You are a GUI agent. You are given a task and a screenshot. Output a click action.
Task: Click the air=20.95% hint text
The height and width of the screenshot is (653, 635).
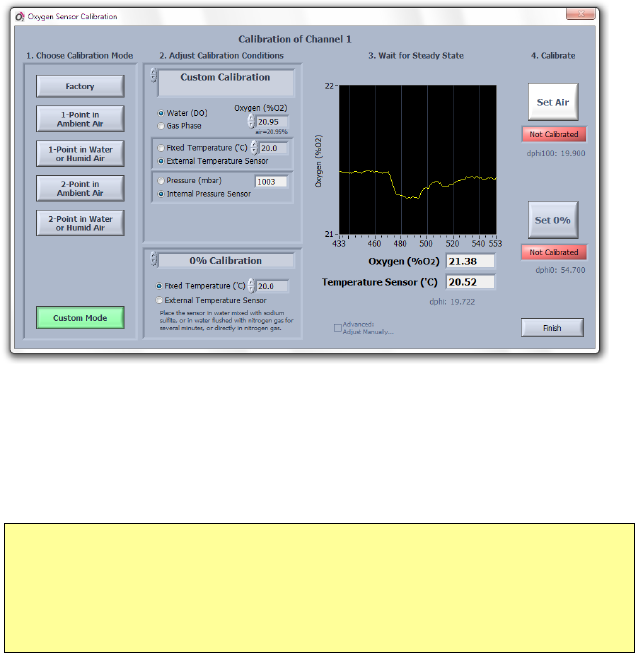[271, 132]
